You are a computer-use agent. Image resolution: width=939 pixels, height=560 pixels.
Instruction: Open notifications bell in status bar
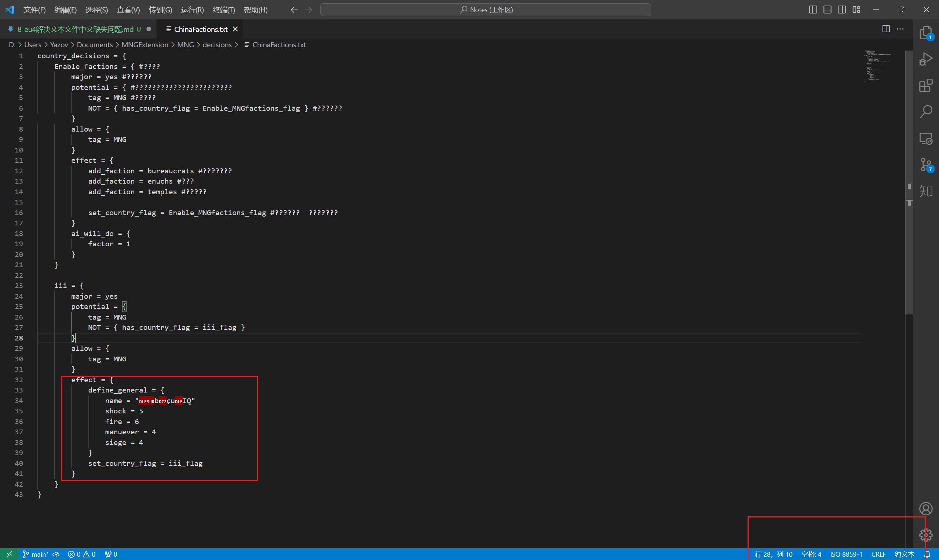coord(927,555)
